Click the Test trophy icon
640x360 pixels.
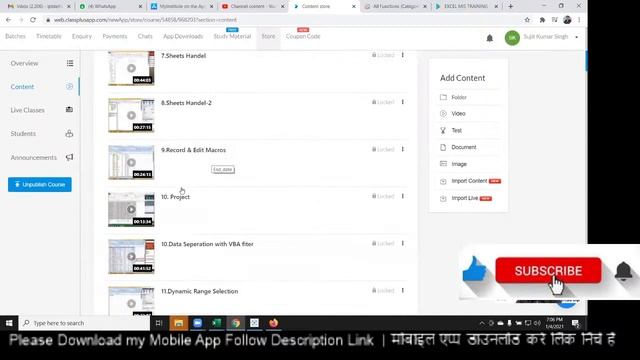click(443, 131)
